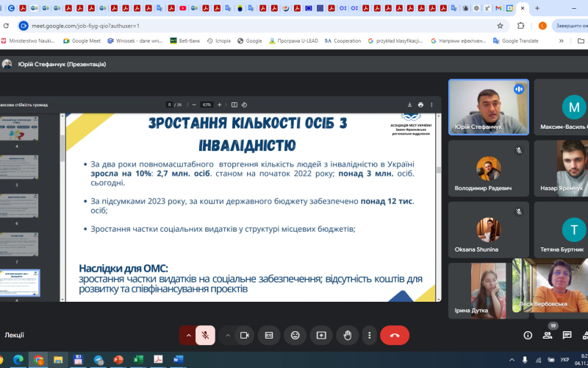The height and width of the screenshot is (368, 588).
Task: Open video settings arrow beside camera
Action: 228,336
